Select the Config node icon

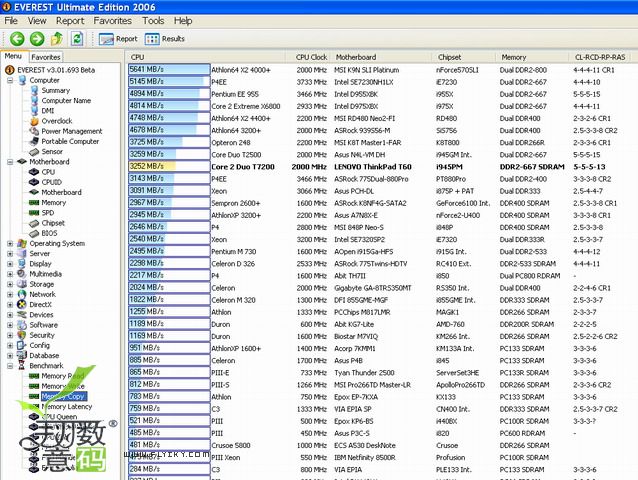coord(22,345)
